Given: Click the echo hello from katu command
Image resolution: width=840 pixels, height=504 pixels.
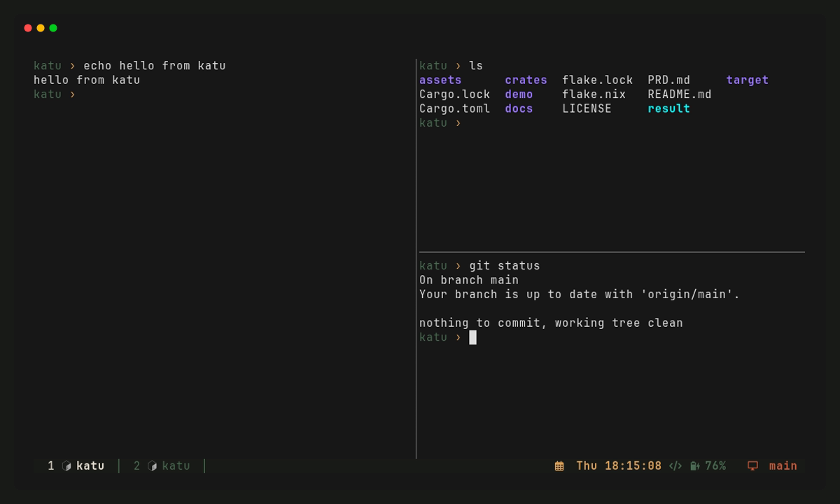Looking at the screenshot, I should pos(155,66).
